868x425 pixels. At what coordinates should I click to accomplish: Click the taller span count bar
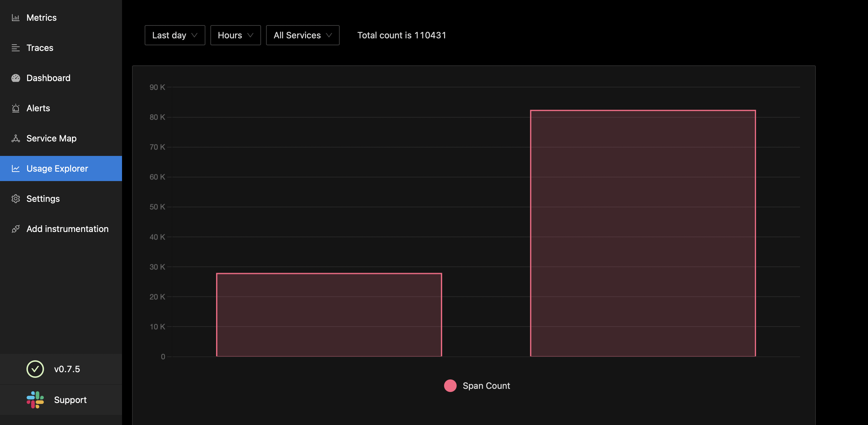click(x=643, y=233)
